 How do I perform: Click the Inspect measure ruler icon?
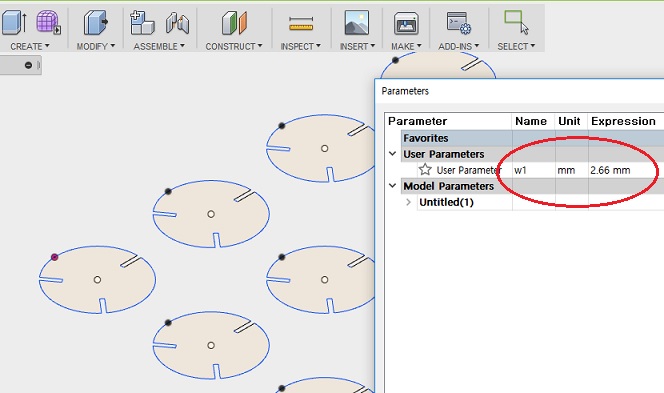coord(301,24)
